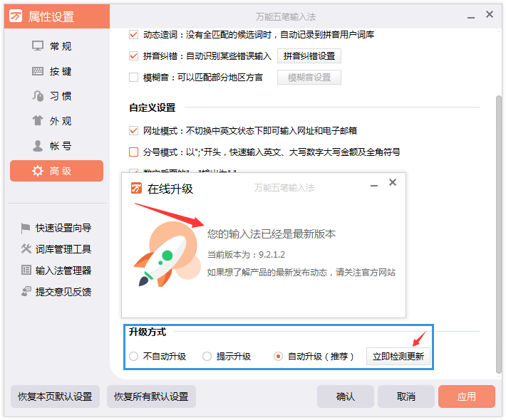Switch to the 外观 tab

pyautogui.click(x=56, y=121)
